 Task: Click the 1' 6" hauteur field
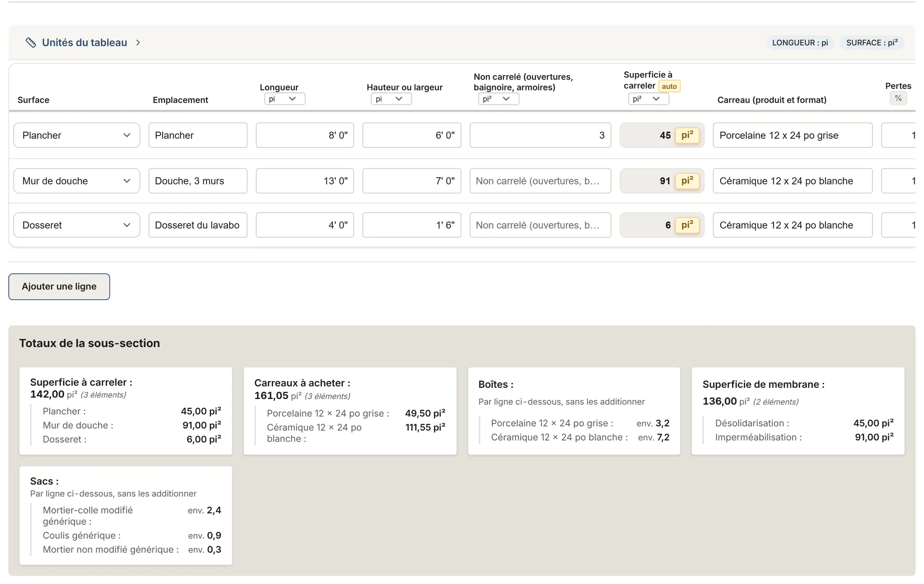point(412,225)
